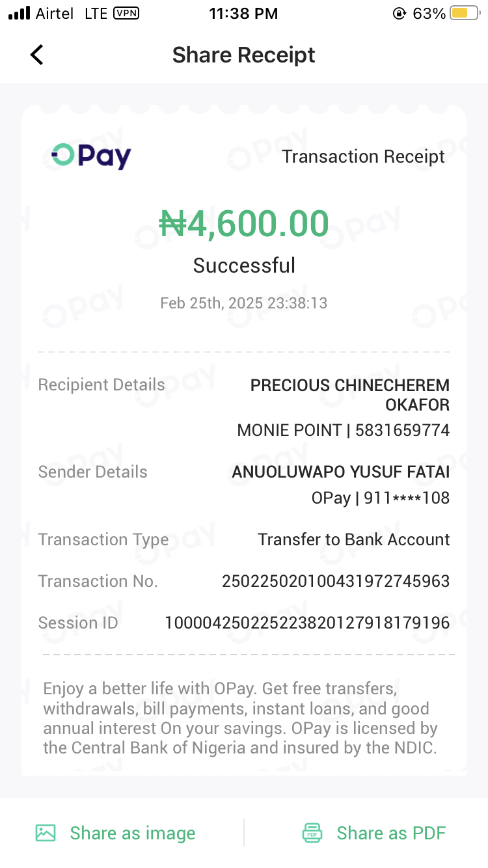Tap the Successful status text
Image resolution: width=488 pixels, height=868 pixels.
coord(244,265)
